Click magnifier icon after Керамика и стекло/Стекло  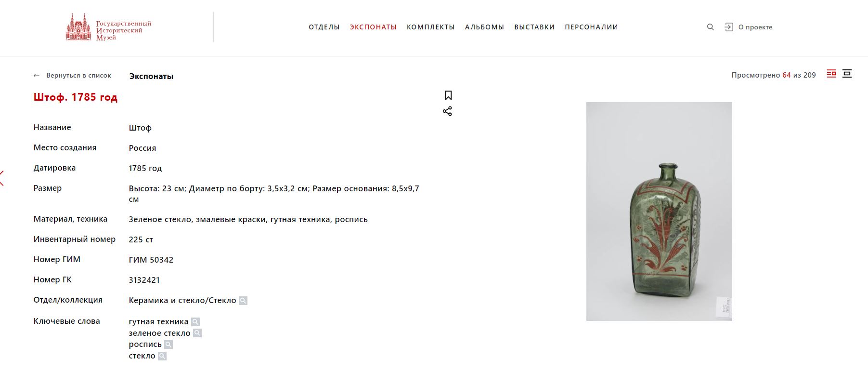(x=243, y=301)
